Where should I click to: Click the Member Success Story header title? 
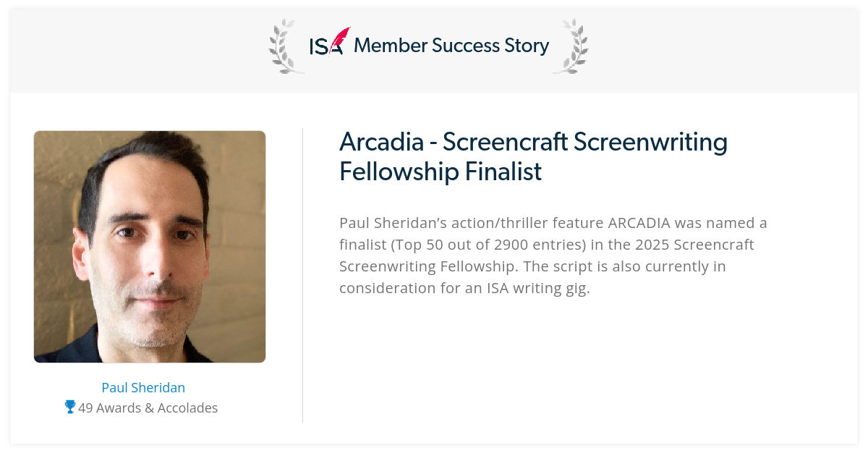tap(451, 46)
